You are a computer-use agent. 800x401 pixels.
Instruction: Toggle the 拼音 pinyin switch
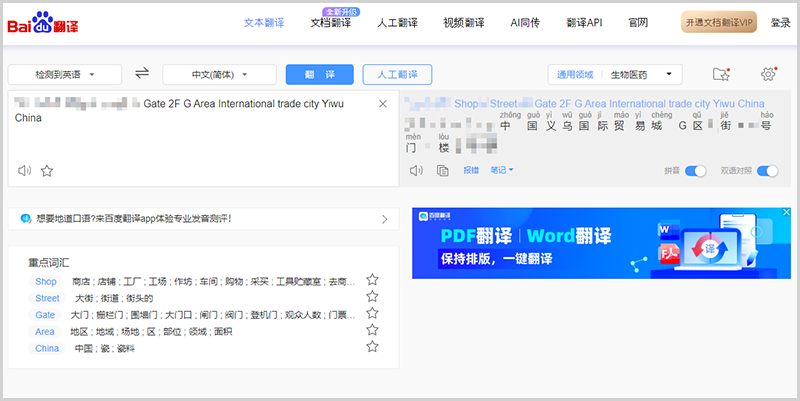(695, 171)
